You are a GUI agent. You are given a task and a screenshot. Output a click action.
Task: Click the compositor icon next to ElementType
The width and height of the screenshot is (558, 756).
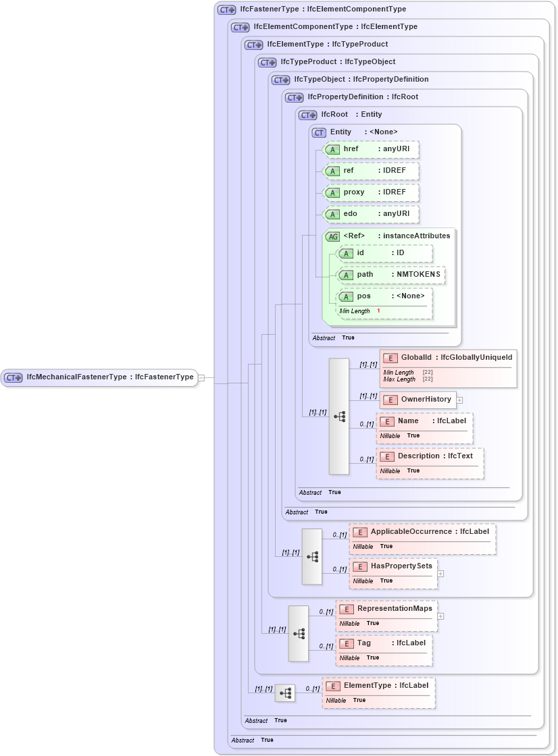pyautogui.click(x=286, y=692)
